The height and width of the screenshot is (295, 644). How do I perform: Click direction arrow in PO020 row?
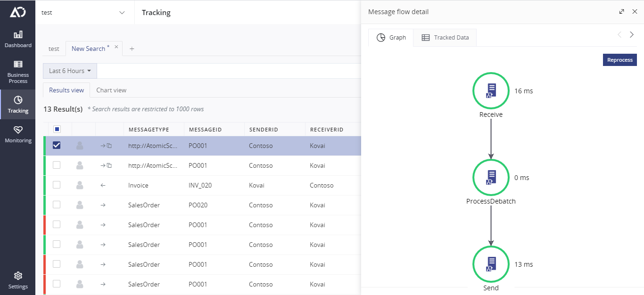[103, 205]
